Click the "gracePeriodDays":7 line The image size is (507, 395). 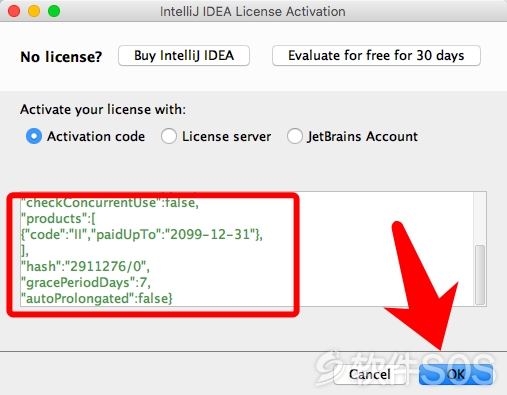[x=86, y=282]
